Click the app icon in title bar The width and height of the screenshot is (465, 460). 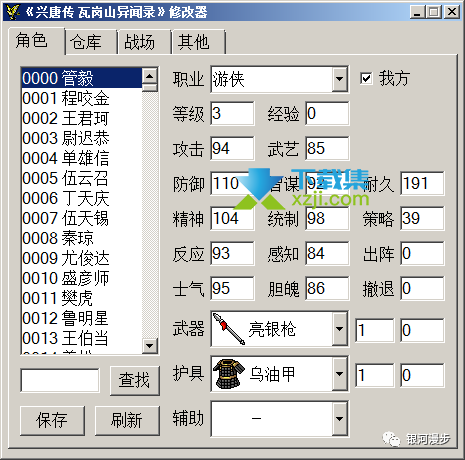coord(13,12)
